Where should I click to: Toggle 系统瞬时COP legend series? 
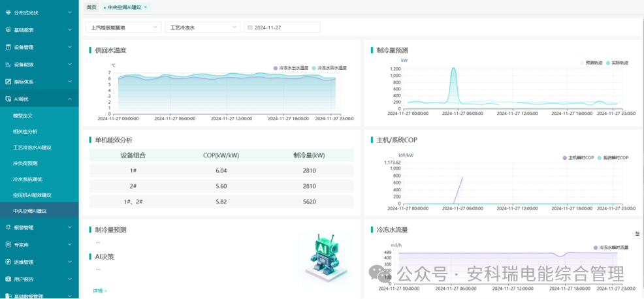point(613,158)
